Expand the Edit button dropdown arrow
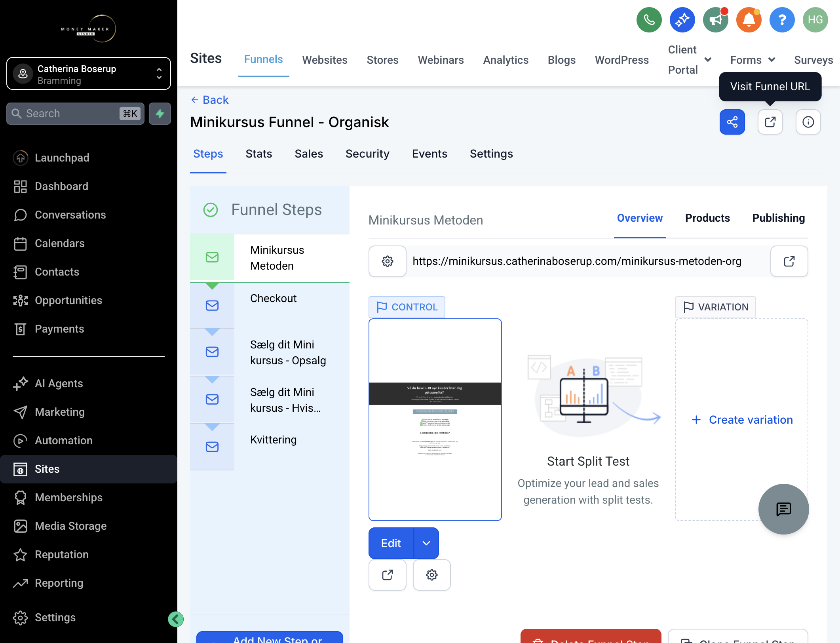 [x=426, y=543]
